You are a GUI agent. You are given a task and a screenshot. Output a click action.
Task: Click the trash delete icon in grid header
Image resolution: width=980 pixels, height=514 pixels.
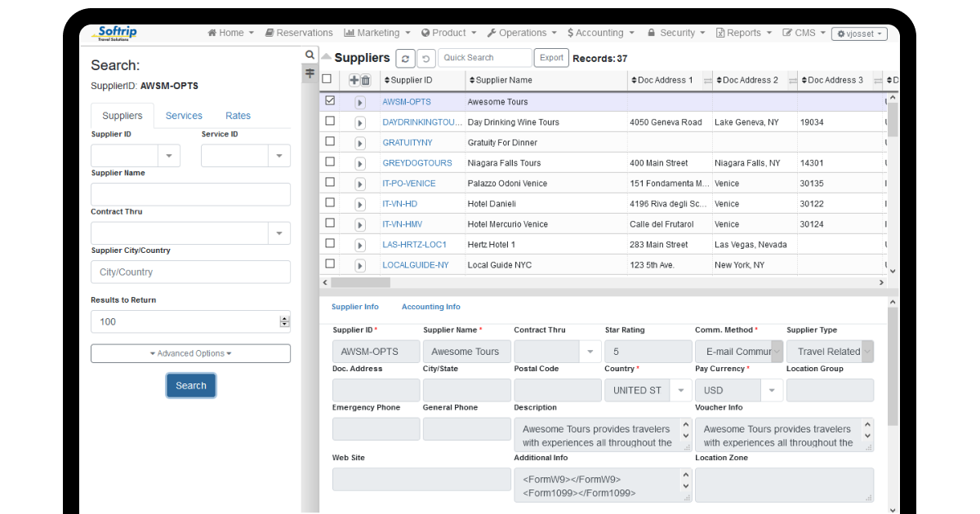(x=365, y=80)
